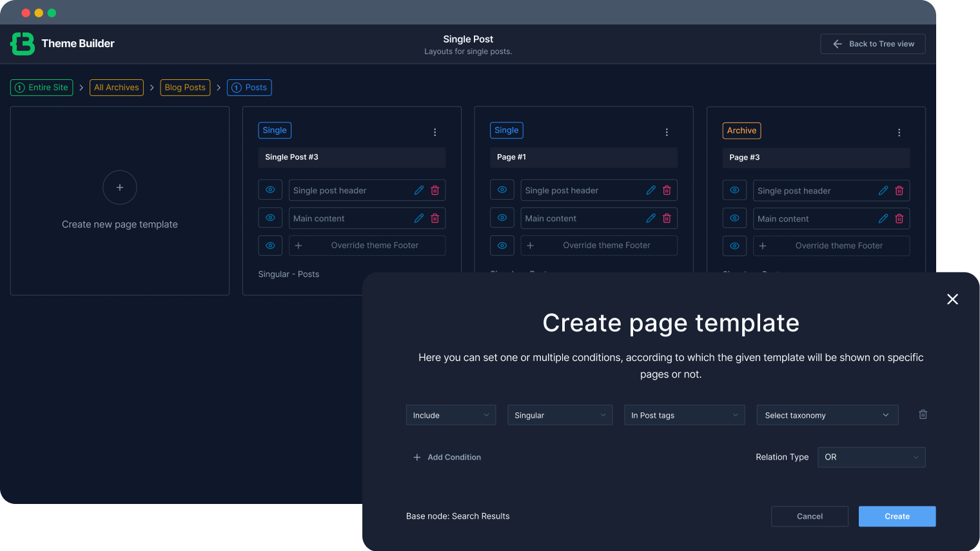
Task: Edit Main content in Page #3 card
Action: 883,219
